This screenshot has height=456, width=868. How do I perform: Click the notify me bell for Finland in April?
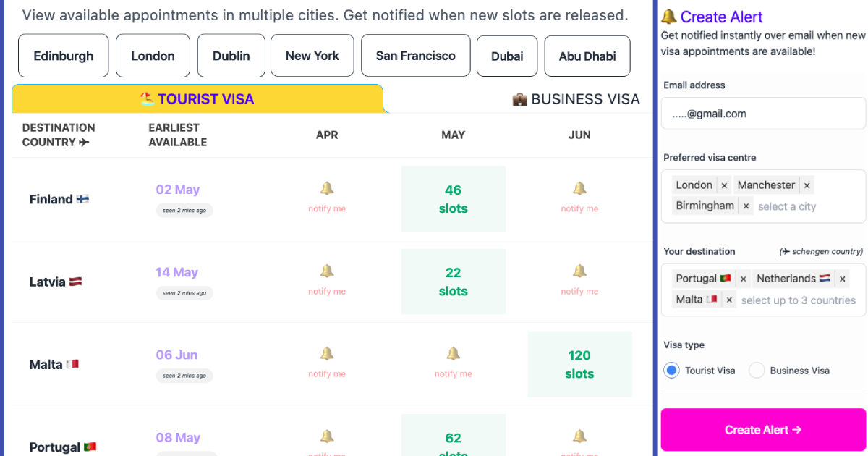tap(326, 194)
